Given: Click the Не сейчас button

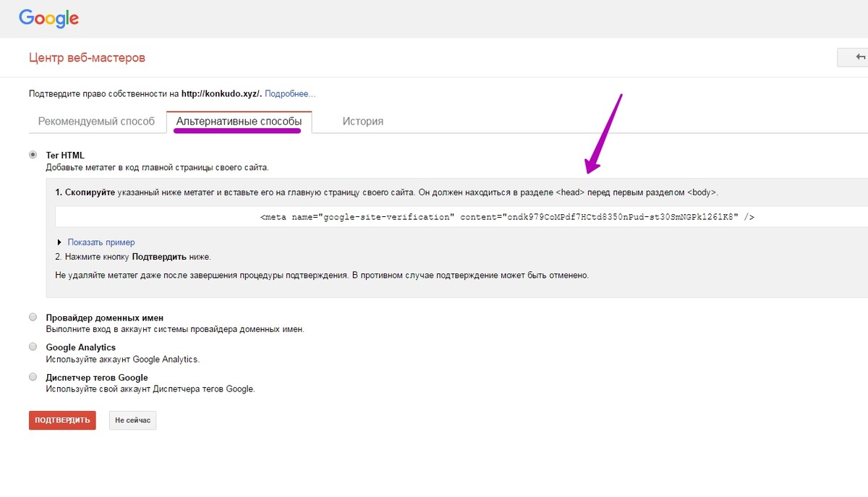Looking at the screenshot, I should 132,420.
